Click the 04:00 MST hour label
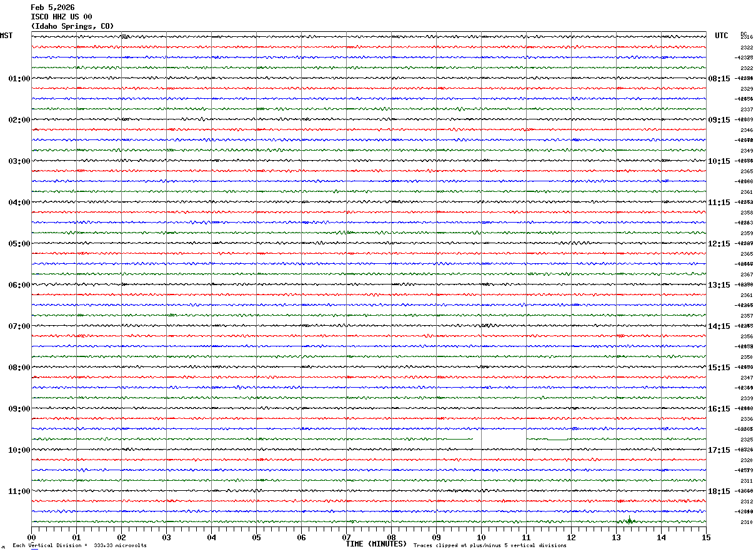This screenshot has height=554, width=756. (x=19, y=203)
